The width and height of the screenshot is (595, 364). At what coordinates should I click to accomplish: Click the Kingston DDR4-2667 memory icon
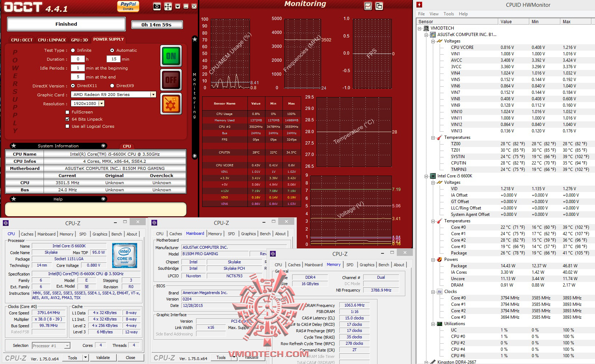[x=432, y=362]
